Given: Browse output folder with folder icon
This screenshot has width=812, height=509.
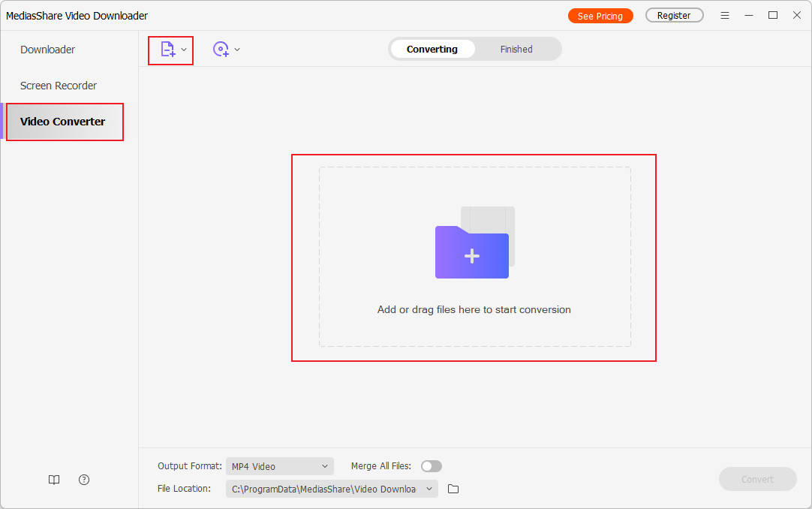Looking at the screenshot, I should tap(453, 489).
